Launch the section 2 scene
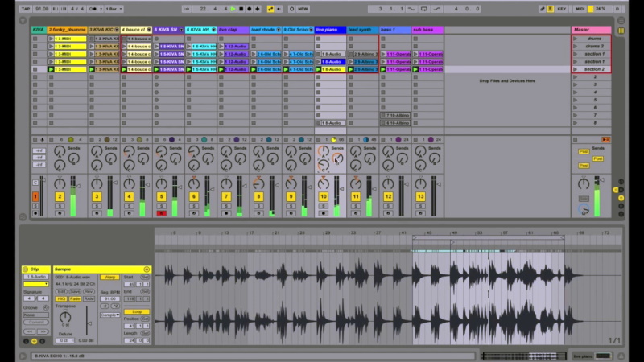Screen dimensions: 644x362 (x=576, y=69)
